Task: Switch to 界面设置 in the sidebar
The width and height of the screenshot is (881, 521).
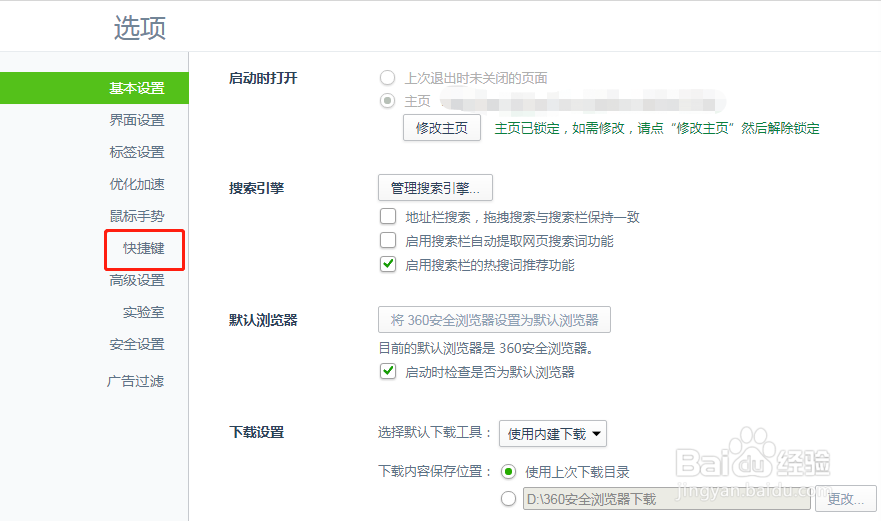Action: pyautogui.click(x=137, y=120)
